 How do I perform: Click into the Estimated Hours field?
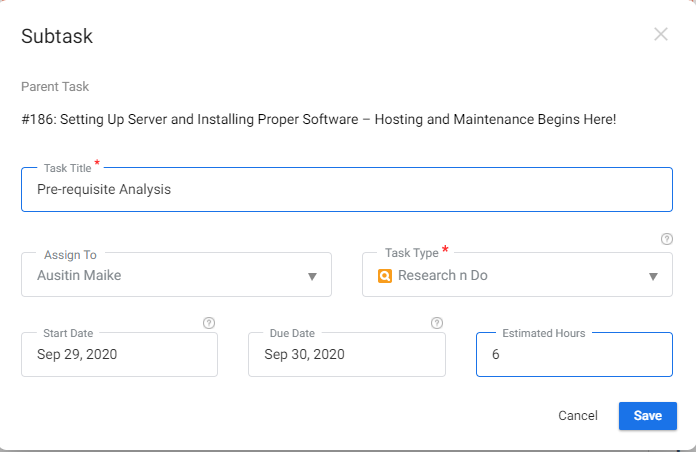tap(574, 354)
